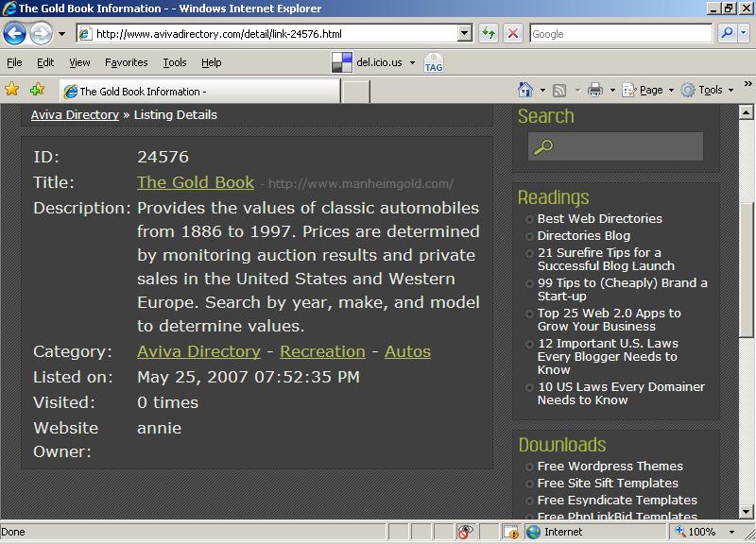Click the del.icio.us toolbar icon

342,62
